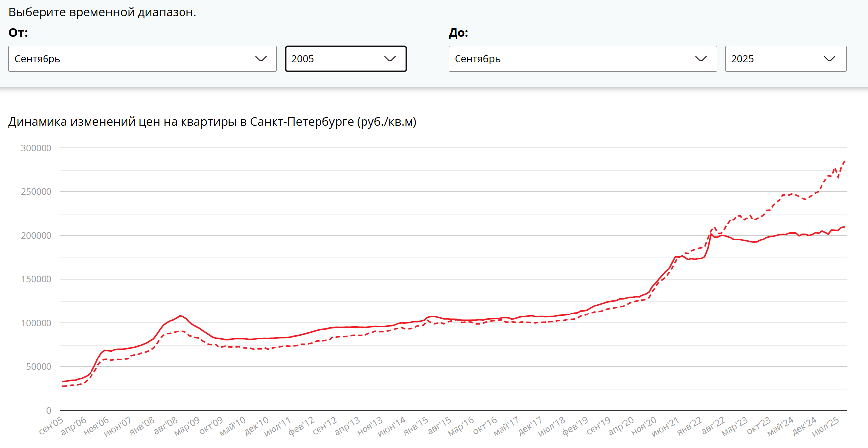Screen dimensions: 868x448
Task: Click the chevron arrow of the 2025 year selector
Action: [x=829, y=59]
